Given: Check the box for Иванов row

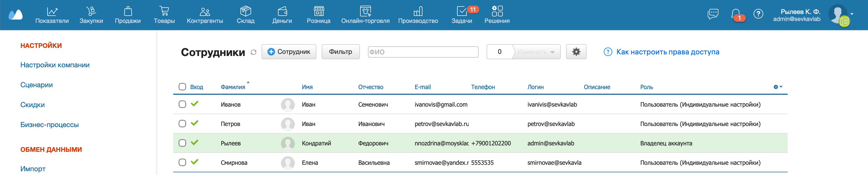Looking at the screenshot, I should (x=182, y=104).
